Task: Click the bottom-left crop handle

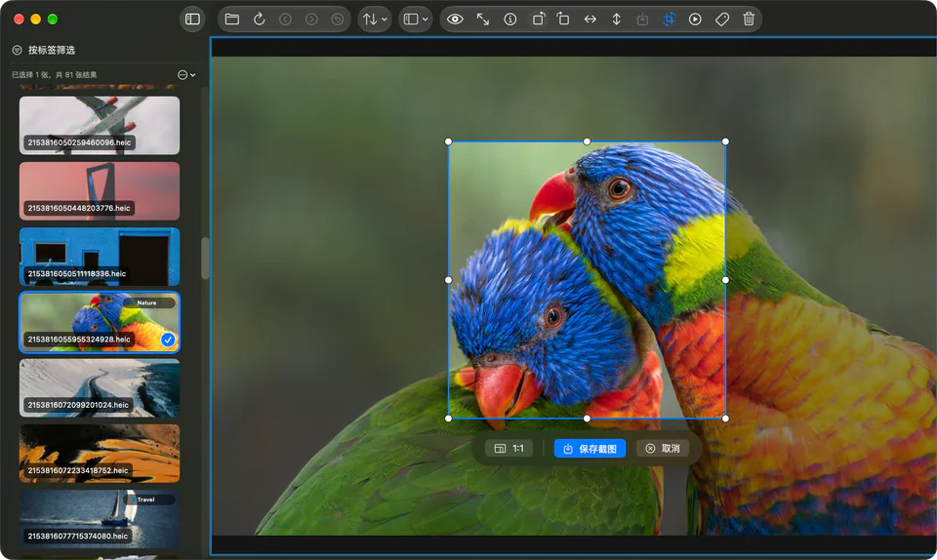Action: 449,419
